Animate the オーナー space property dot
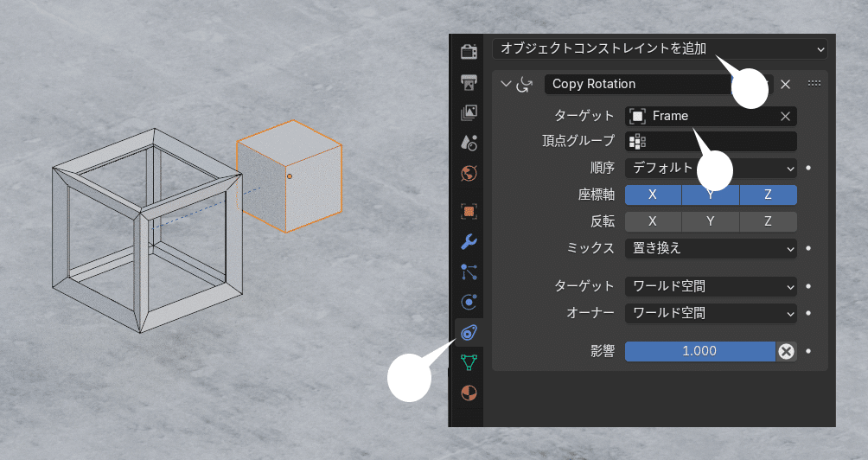The height and width of the screenshot is (460, 868). [x=808, y=313]
